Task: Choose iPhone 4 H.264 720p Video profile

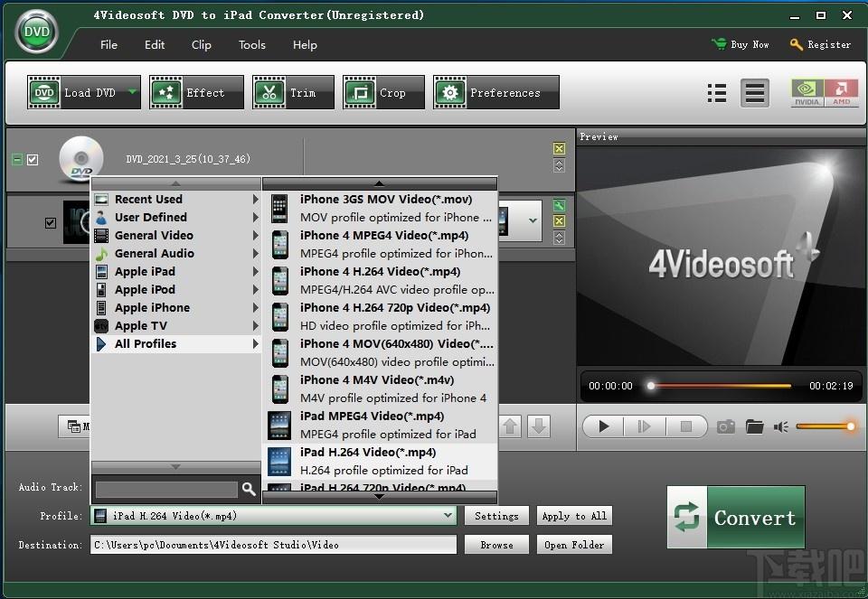Action: [x=381, y=317]
